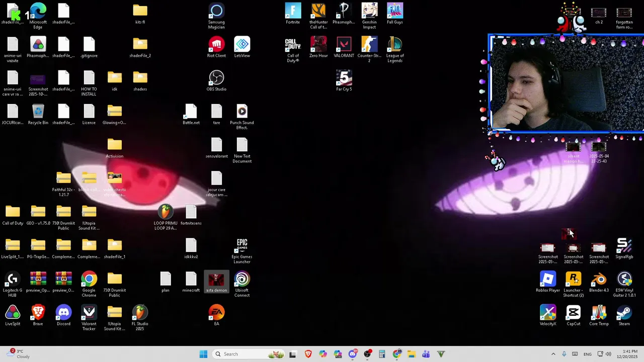The image size is (644, 362).
Task: Select the sensvalorant text file
Action: pyautogui.click(x=216, y=148)
